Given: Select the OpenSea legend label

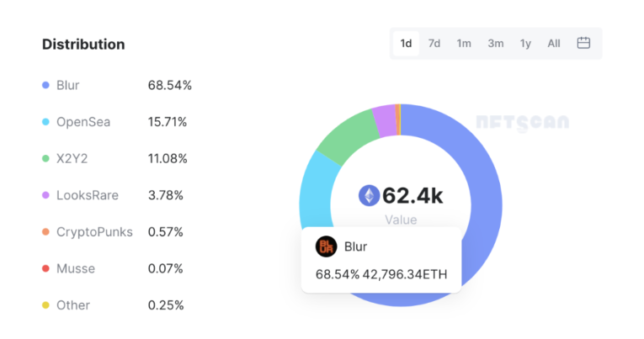Looking at the screenshot, I should [x=83, y=122].
